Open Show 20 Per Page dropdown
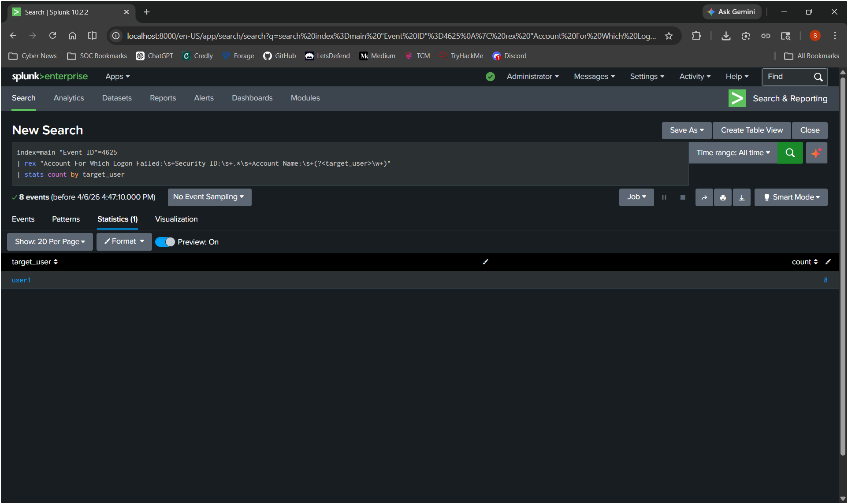 click(50, 242)
